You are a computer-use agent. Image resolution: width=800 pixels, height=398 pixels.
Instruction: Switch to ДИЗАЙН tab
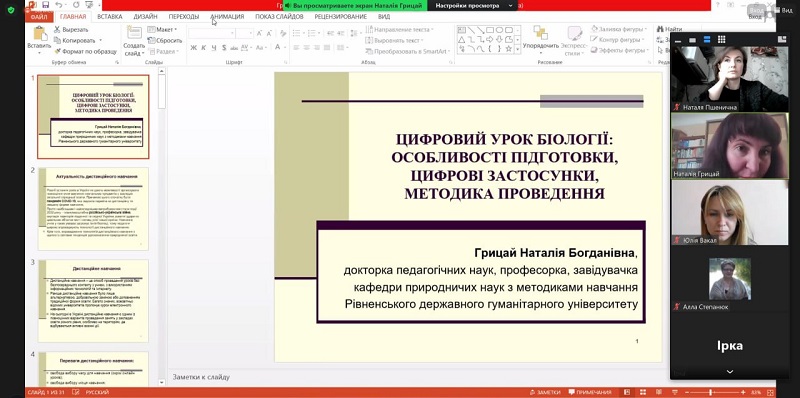[x=145, y=16]
